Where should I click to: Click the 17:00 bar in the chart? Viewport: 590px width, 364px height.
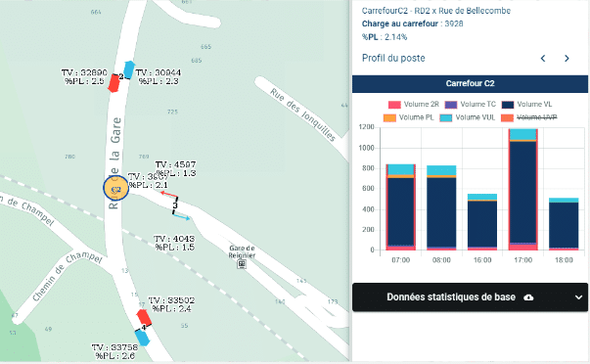(x=523, y=190)
